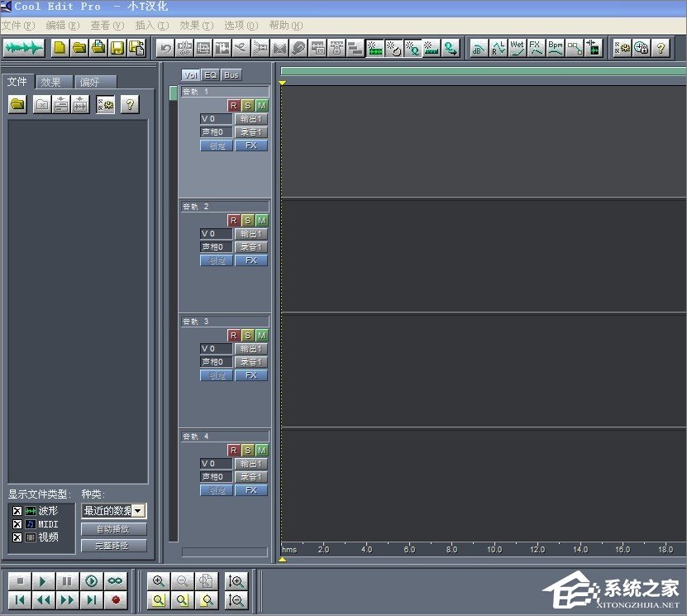Open the 文件 menu
Screen dimensions: 687x616
tap(18, 26)
